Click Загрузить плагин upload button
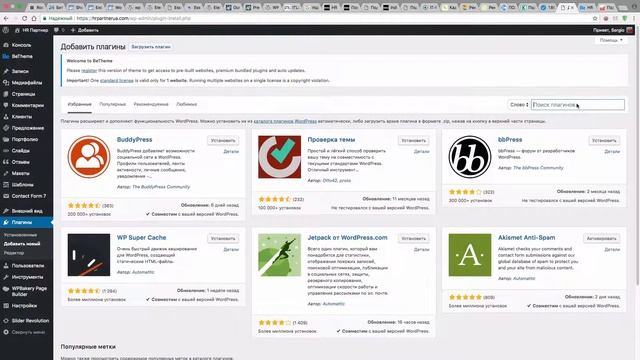 (151, 47)
